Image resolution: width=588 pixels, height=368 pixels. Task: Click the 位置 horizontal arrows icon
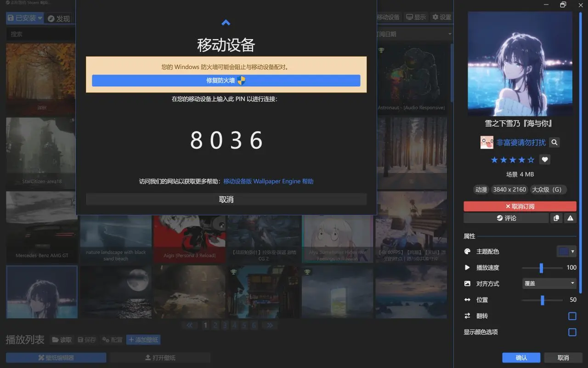pos(468,300)
